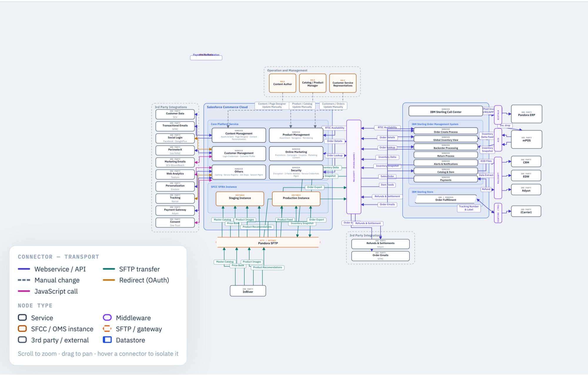
Task: Click the Pandora SFTP gateway node
Action: click(268, 242)
